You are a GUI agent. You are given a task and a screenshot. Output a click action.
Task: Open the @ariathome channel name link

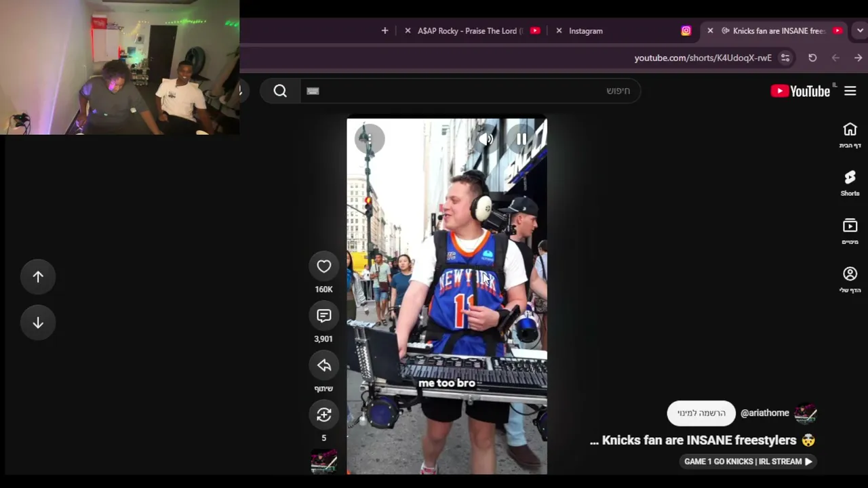(x=765, y=413)
